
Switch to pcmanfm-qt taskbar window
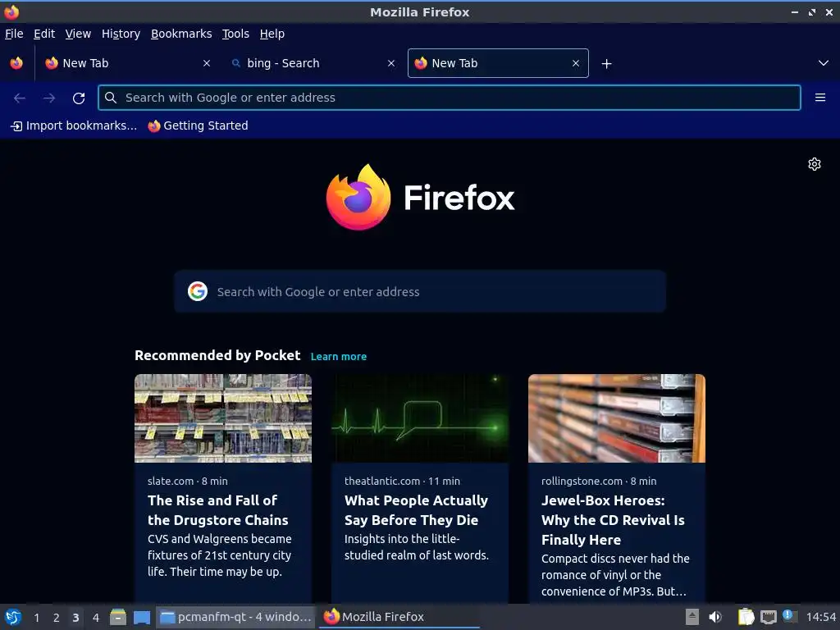[x=235, y=617]
